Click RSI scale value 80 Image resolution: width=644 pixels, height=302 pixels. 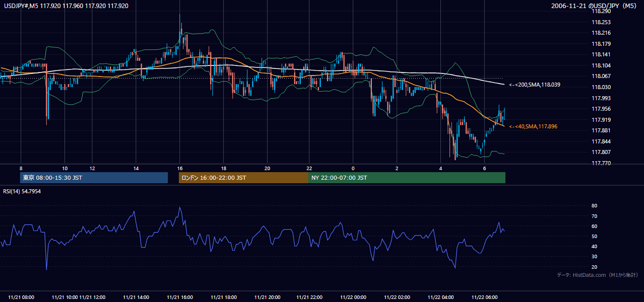594,206
